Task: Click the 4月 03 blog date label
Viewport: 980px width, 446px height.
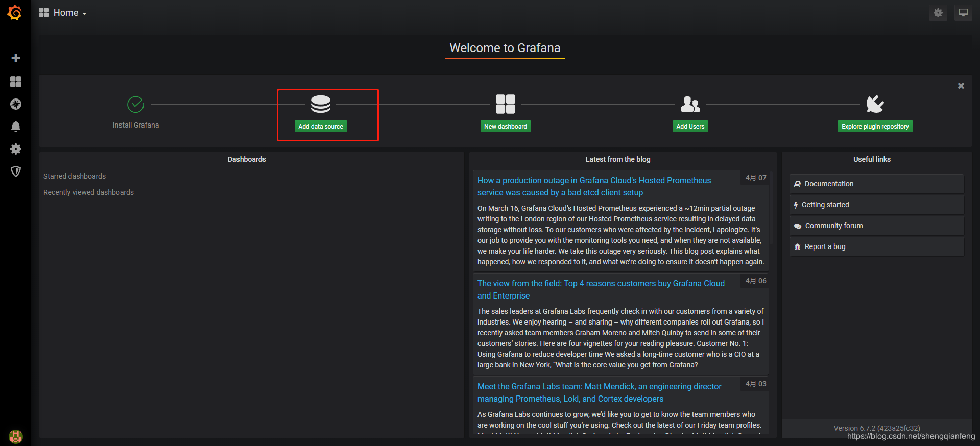Action: [x=756, y=384]
